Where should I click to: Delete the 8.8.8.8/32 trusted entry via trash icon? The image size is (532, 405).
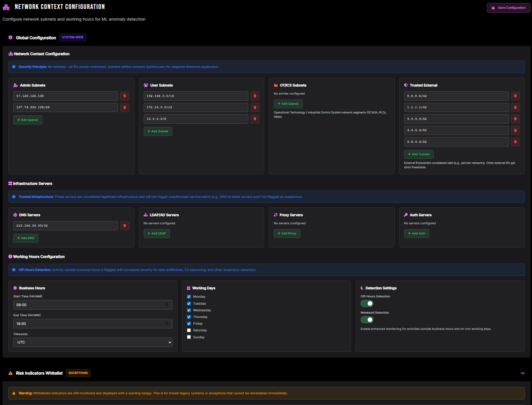(x=515, y=96)
